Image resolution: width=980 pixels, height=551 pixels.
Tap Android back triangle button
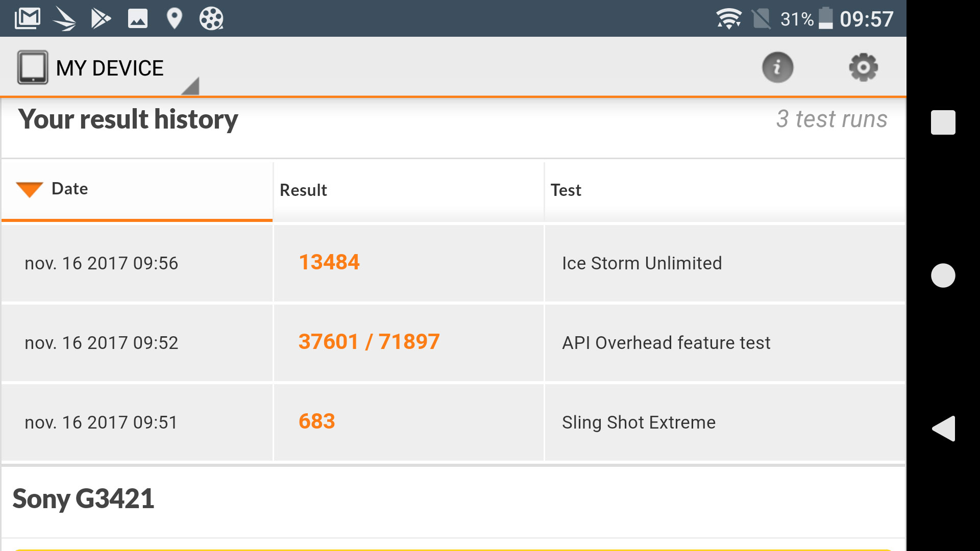(x=943, y=428)
